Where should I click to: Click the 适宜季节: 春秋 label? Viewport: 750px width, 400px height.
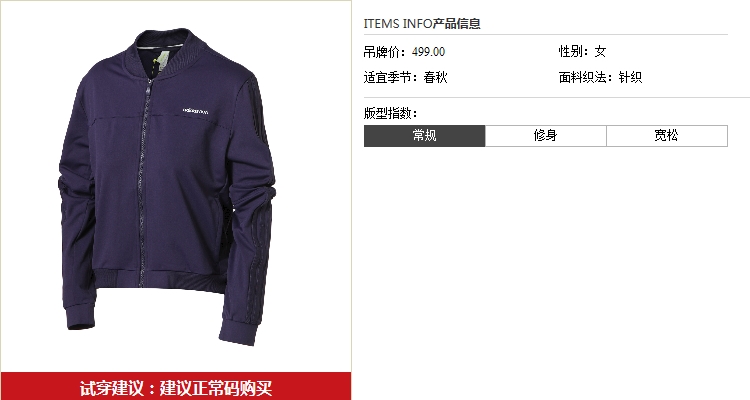pos(405,77)
